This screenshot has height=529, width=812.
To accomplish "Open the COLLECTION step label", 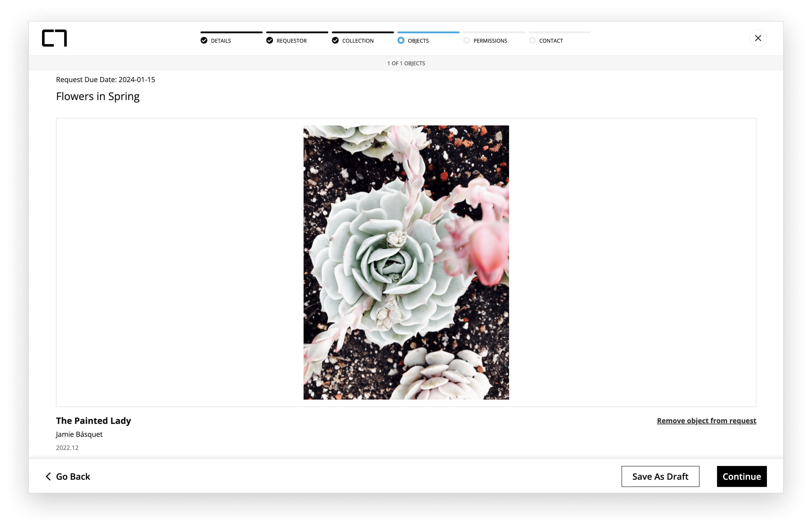I will pos(357,41).
